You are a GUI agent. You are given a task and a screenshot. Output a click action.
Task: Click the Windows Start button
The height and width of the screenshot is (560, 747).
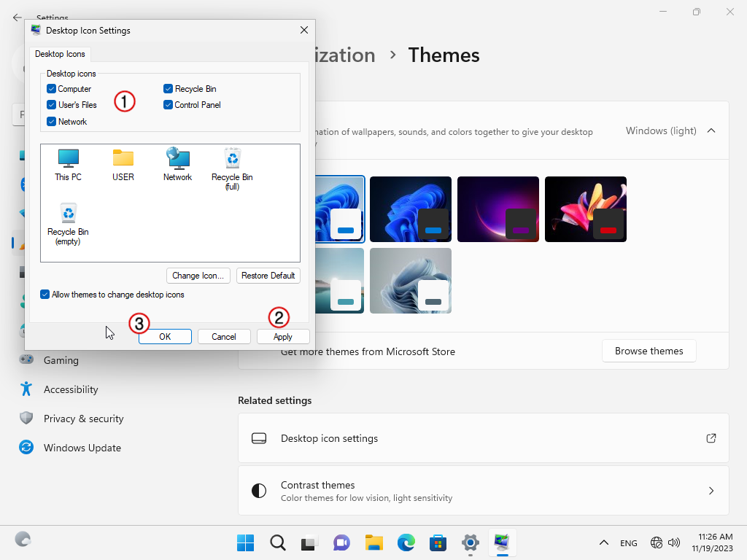click(x=245, y=542)
